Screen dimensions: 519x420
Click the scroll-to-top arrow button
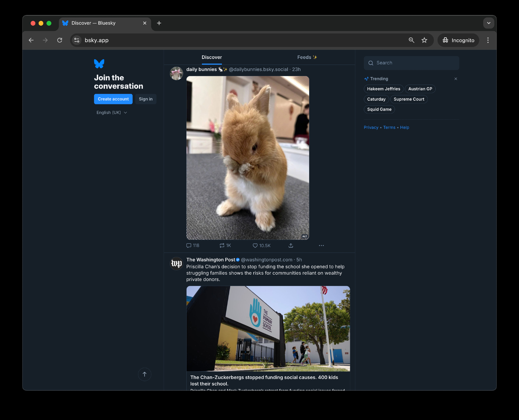145,374
